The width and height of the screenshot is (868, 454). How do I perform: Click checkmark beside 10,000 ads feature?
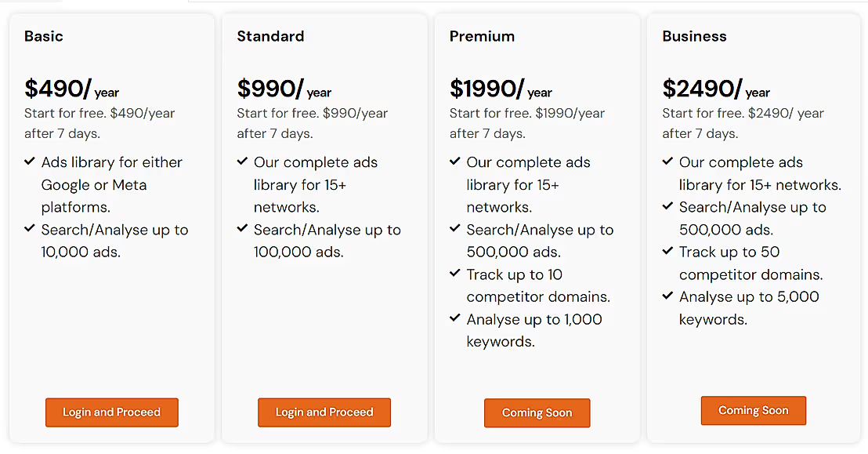pyautogui.click(x=30, y=229)
